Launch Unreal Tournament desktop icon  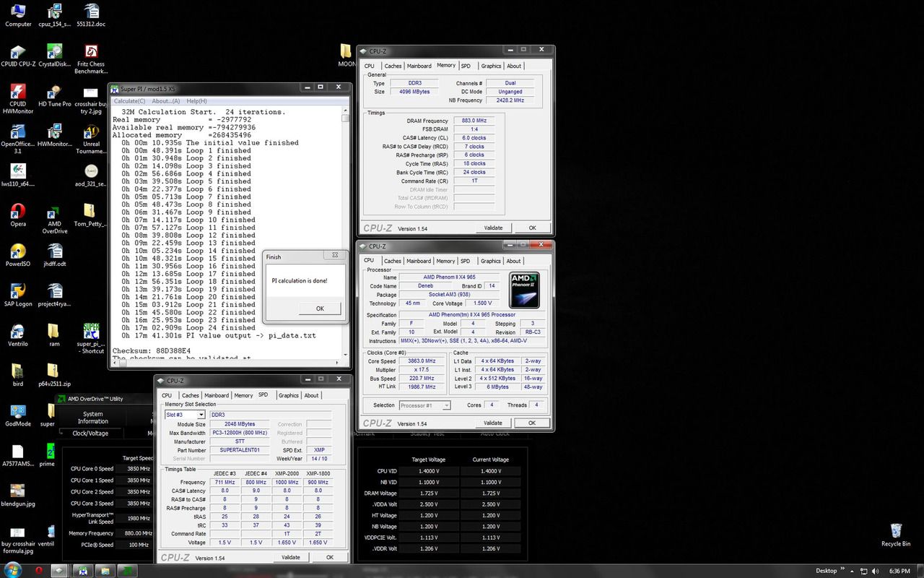tap(91, 139)
